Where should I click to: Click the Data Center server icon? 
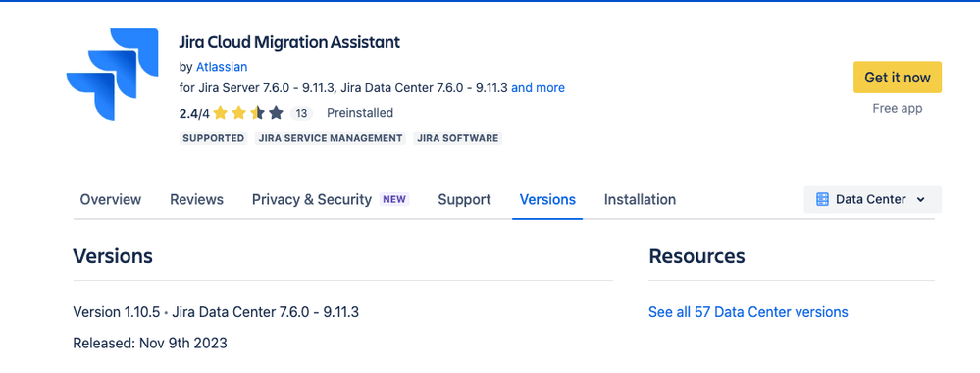click(x=822, y=199)
